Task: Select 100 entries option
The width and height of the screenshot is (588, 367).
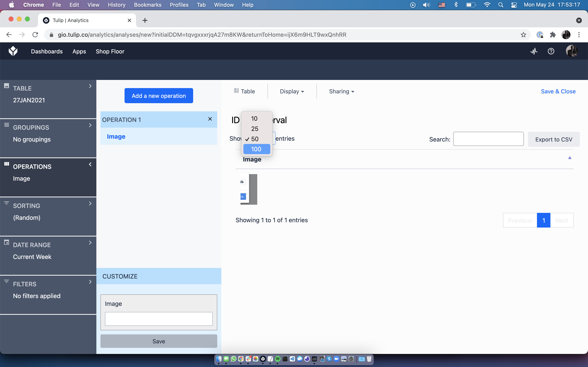Action: click(x=256, y=149)
